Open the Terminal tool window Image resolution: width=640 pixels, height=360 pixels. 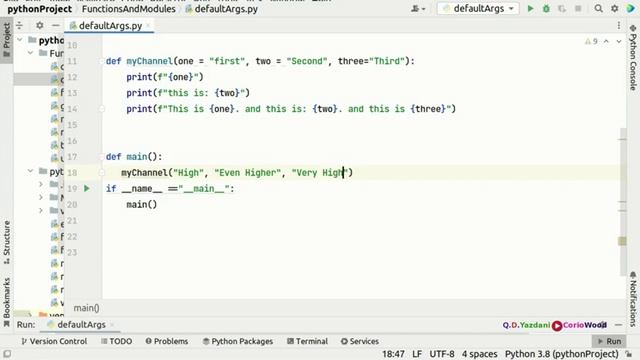coord(307,341)
